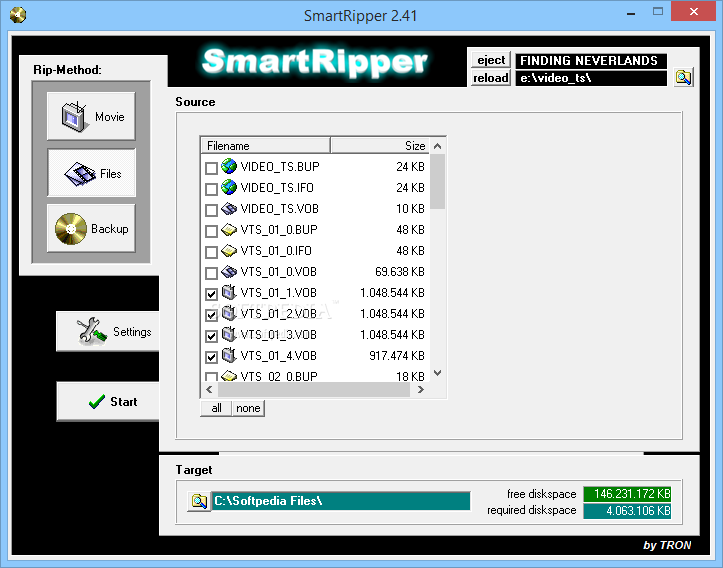Click the file icon of VTS_01_0.IFO
The width and height of the screenshot is (723, 568).
click(229, 250)
